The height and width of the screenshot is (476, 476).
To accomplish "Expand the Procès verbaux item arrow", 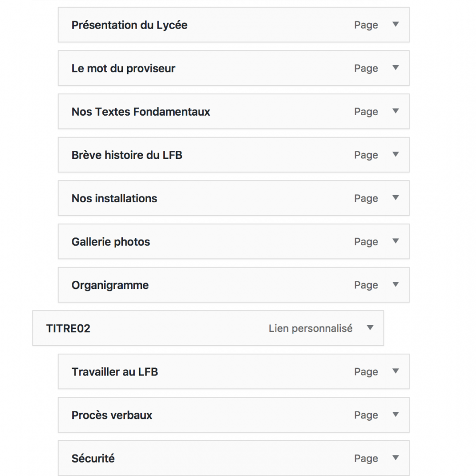I will click(395, 414).
